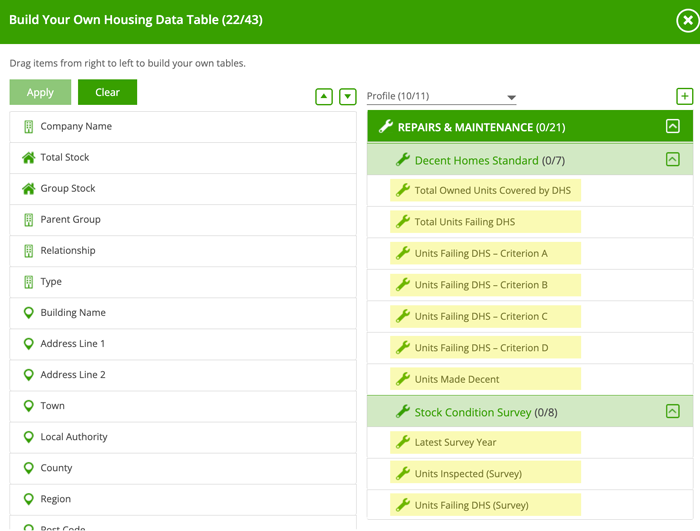Viewport: 700px width, 531px height.
Task: Select the Parent Group row in table
Action: (182, 220)
